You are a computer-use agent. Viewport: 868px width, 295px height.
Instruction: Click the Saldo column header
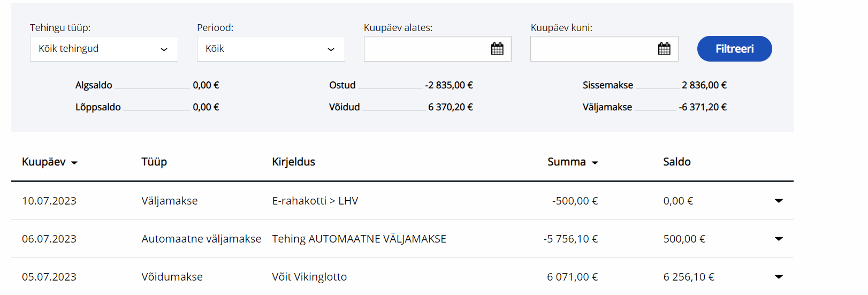point(676,162)
